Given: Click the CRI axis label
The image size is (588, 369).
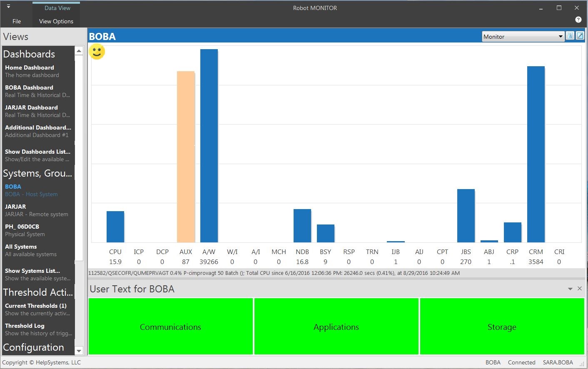Looking at the screenshot, I should click(x=559, y=252).
